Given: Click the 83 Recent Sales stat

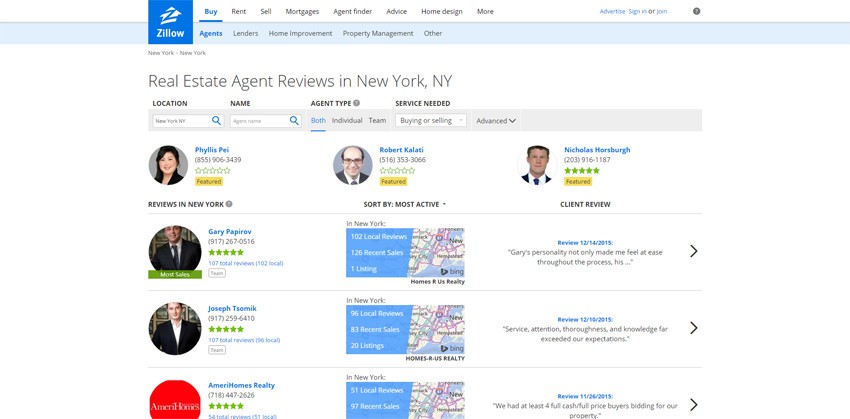Looking at the screenshot, I should tap(375, 330).
